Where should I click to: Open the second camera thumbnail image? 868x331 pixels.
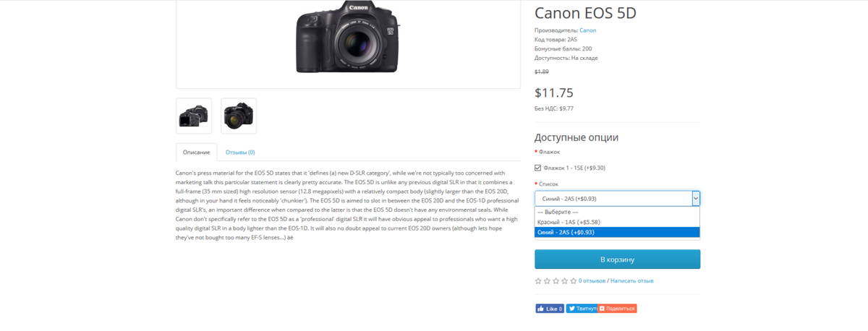point(239,116)
